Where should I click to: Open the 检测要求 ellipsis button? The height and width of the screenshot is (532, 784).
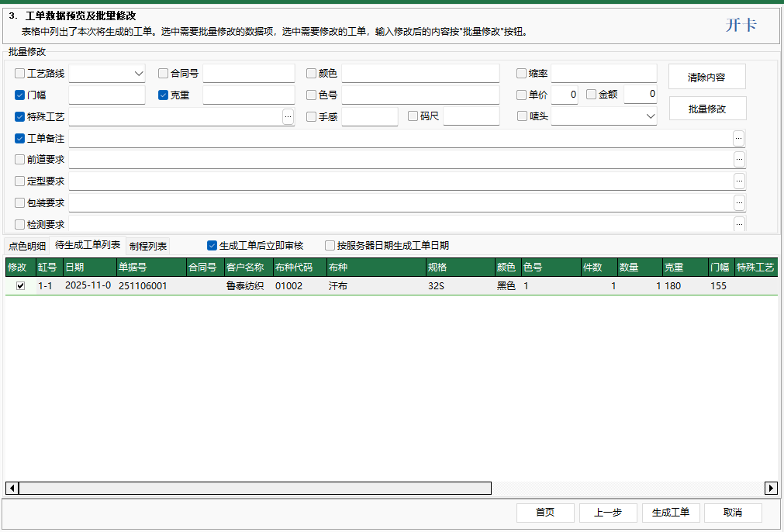tap(738, 224)
